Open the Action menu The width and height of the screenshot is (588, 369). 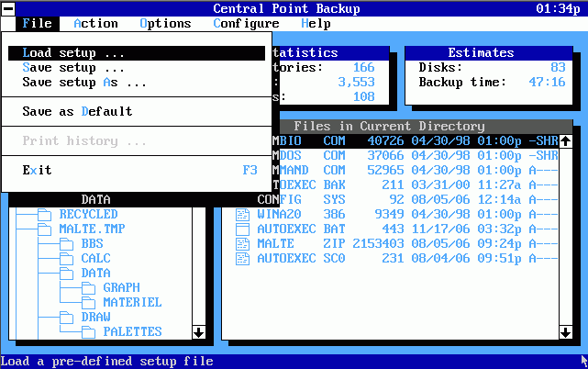(x=95, y=23)
